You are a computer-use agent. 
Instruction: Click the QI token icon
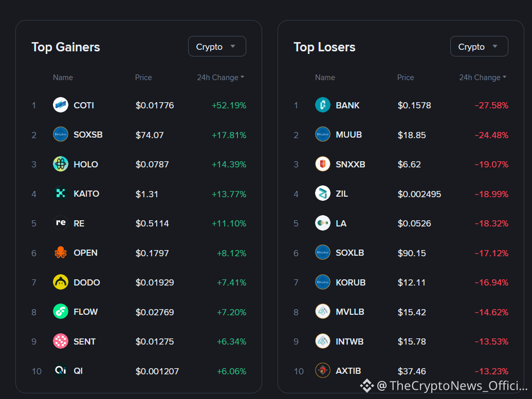[x=61, y=371]
